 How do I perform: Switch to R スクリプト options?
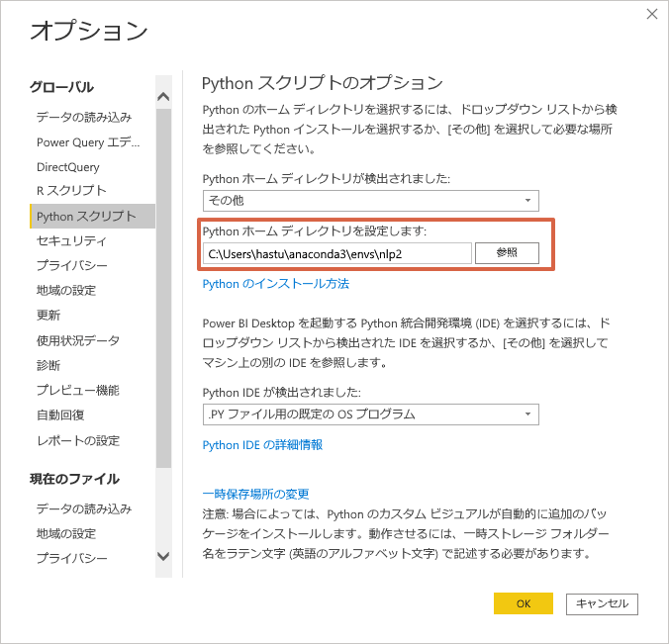coord(71,191)
